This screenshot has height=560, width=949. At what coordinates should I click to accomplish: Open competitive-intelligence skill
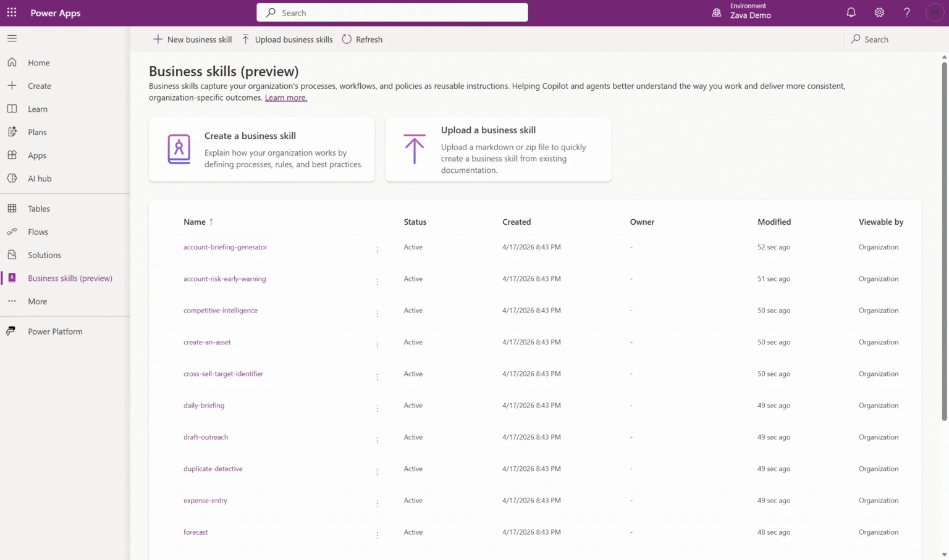[221, 311]
